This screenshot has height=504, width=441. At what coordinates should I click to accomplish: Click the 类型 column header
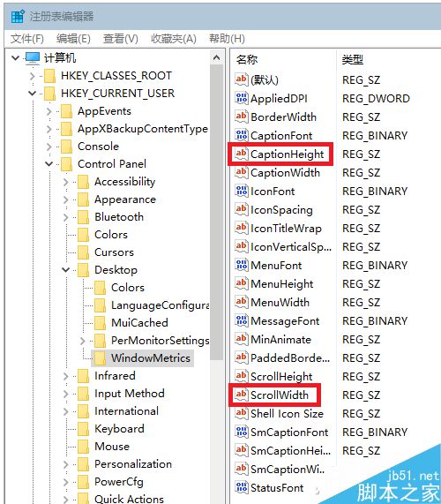[353, 60]
